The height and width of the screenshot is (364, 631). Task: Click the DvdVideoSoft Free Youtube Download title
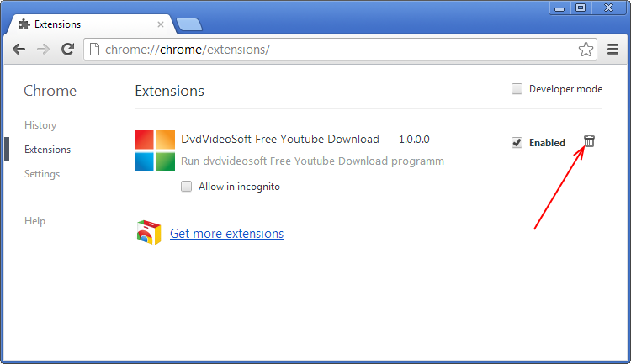tap(280, 140)
